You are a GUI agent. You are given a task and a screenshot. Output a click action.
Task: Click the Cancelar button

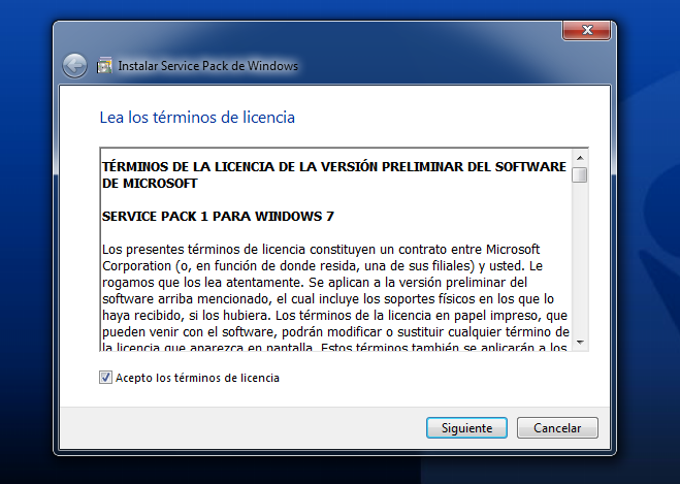click(557, 428)
